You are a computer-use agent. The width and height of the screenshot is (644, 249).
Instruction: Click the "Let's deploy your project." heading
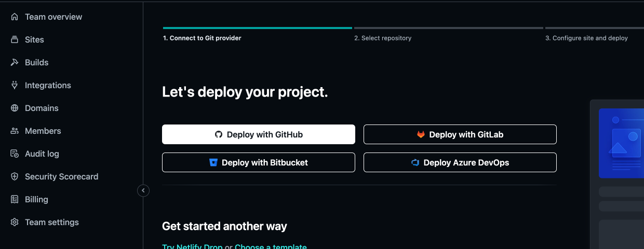[x=245, y=92]
